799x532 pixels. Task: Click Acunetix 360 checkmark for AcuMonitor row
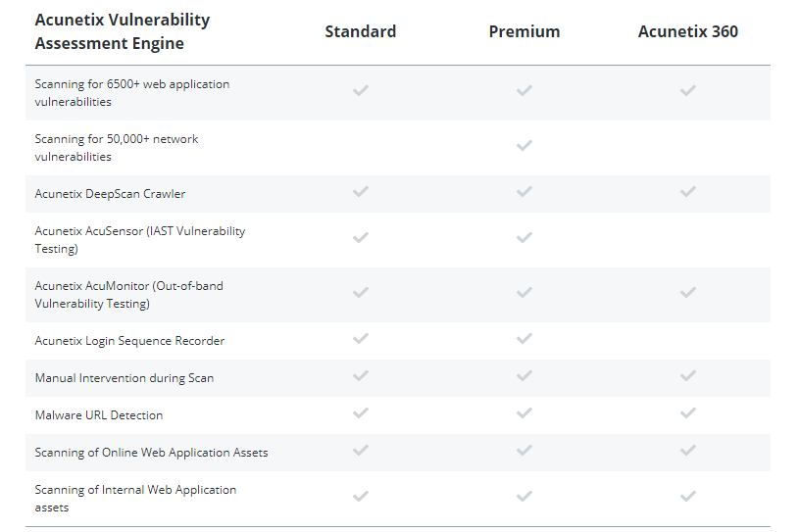pyautogui.click(x=687, y=293)
